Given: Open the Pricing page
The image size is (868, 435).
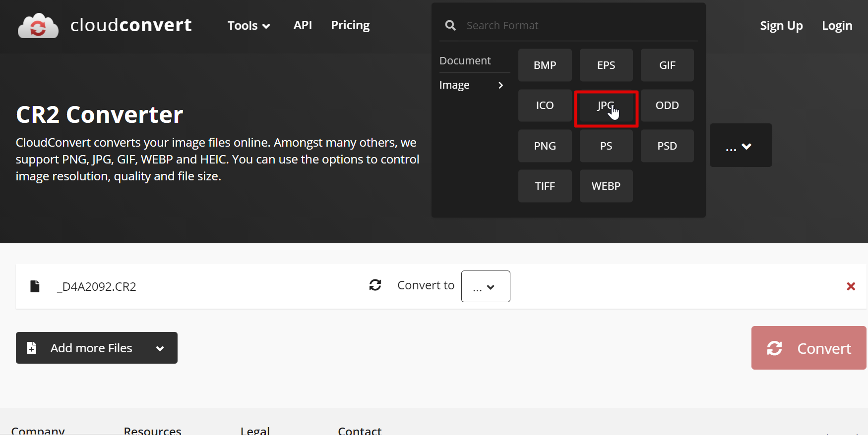Looking at the screenshot, I should pyautogui.click(x=350, y=25).
